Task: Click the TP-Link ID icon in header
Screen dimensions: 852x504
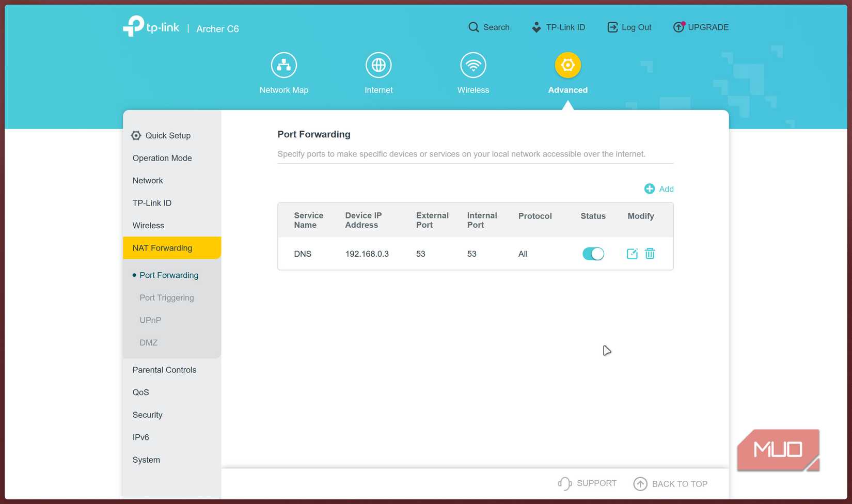Action: tap(537, 27)
